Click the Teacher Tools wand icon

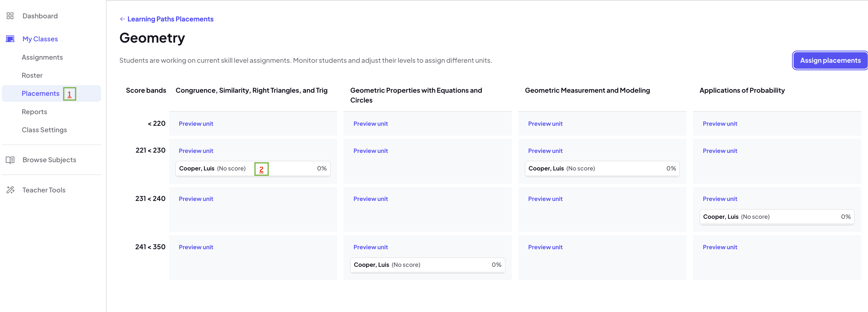click(10, 190)
